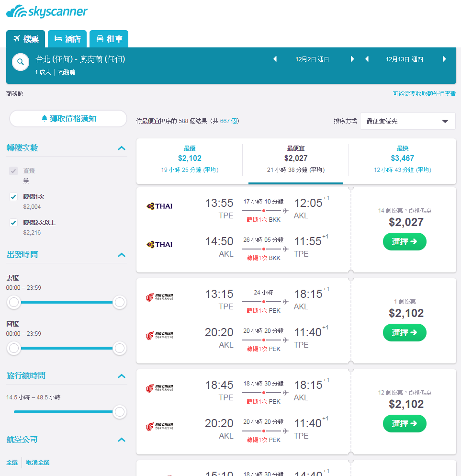Click 回程 slider right handle
Viewport: 461px width, 476px height.
(120, 348)
